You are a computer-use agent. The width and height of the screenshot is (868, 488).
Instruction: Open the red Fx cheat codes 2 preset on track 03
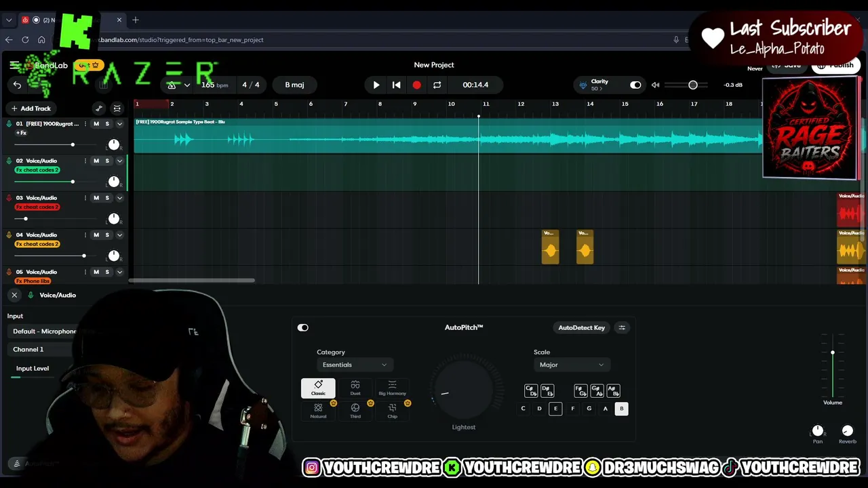coord(37,207)
